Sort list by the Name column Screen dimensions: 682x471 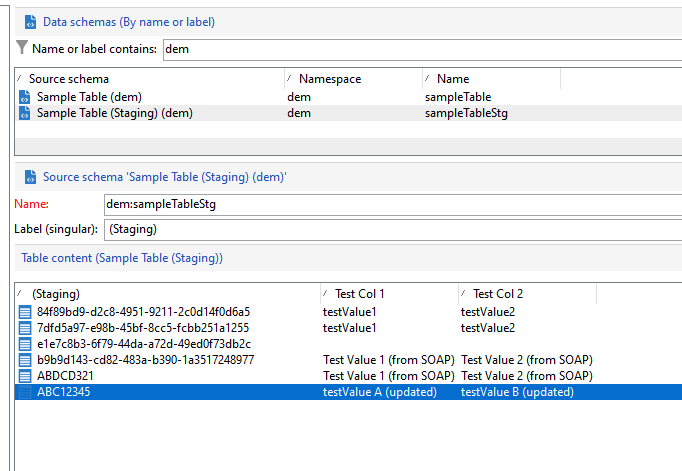tap(490, 79)
